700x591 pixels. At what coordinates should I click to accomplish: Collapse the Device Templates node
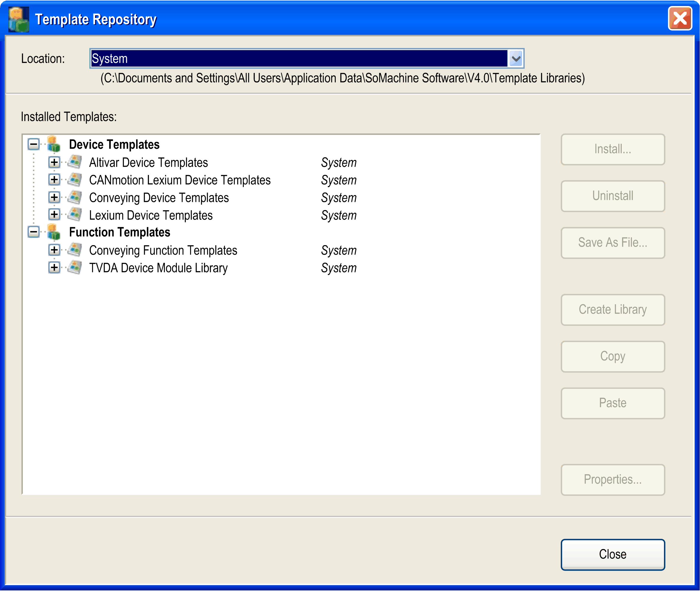coord(34,144)
